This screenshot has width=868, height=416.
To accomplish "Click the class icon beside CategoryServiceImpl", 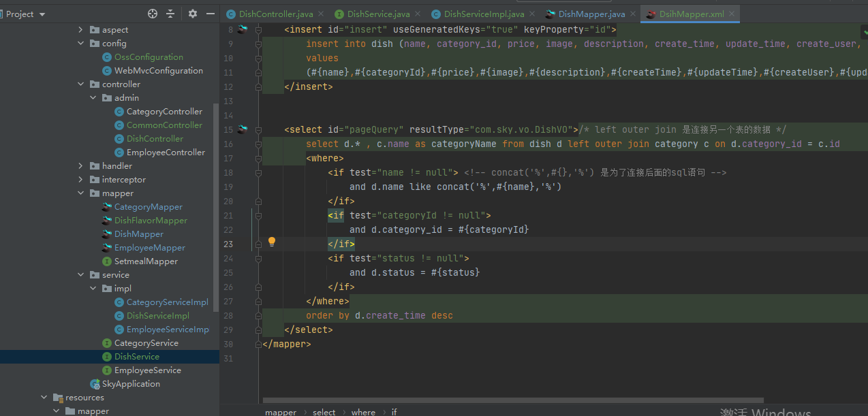I will [119, 302].
